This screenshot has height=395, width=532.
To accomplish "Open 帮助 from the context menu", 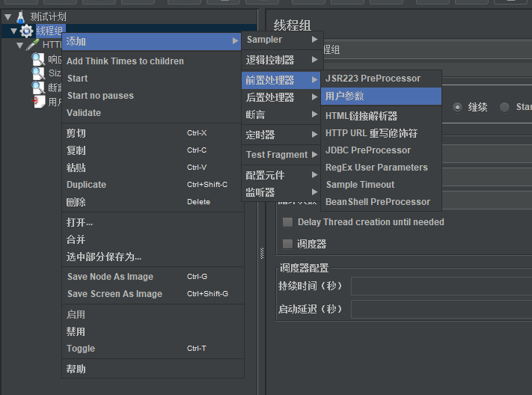I will tap(153, 369).
